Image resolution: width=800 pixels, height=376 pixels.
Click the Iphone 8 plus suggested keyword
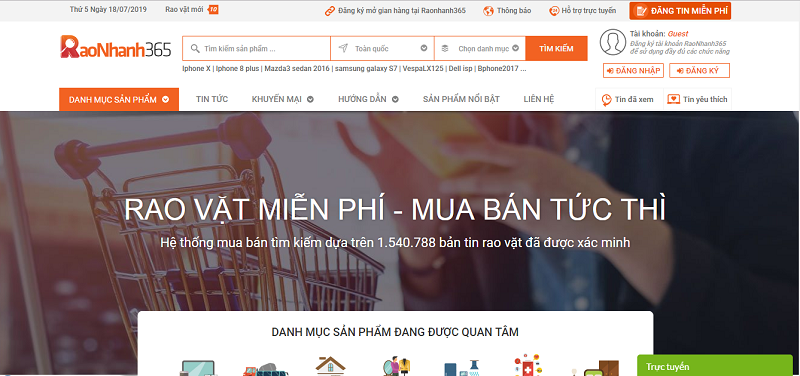pos(237,68)
